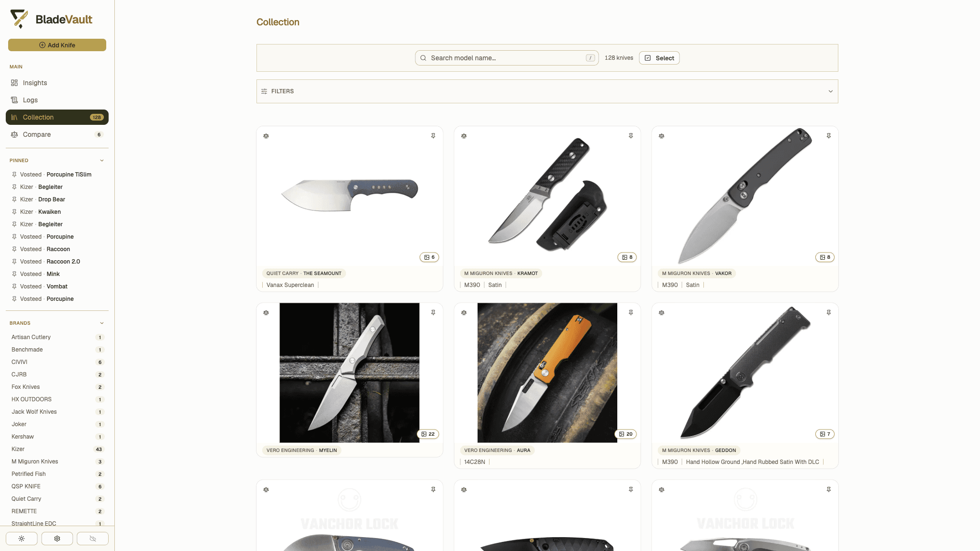
Task: Filter by CIVIVI brand
Action: (x=57, y=362)
